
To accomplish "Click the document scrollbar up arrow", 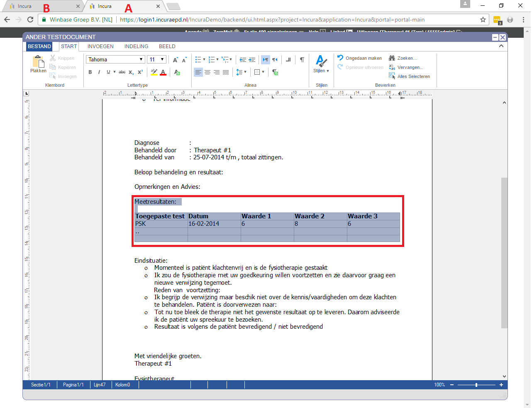I will point(504,103).
